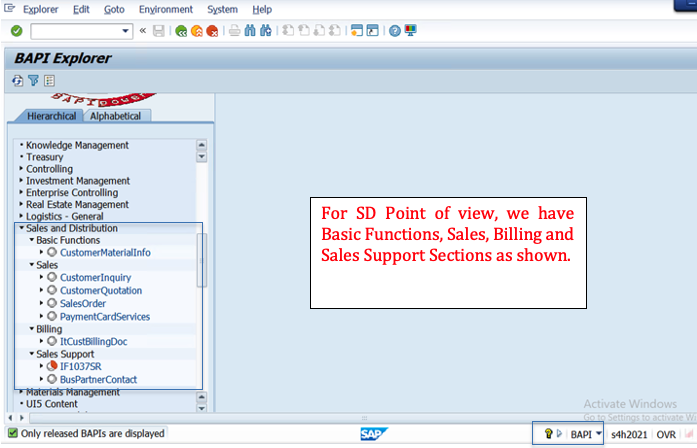Image resolution: width=697 pixels, height=448 pixels.
Task: Select the CustomerInquiry object
Action: 96,277
